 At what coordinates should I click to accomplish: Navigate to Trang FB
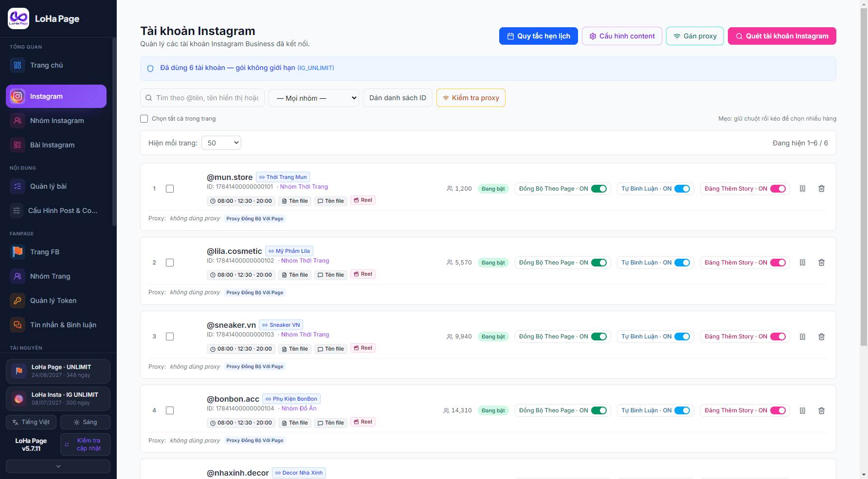pyautogui.click(x=56, y=252)
